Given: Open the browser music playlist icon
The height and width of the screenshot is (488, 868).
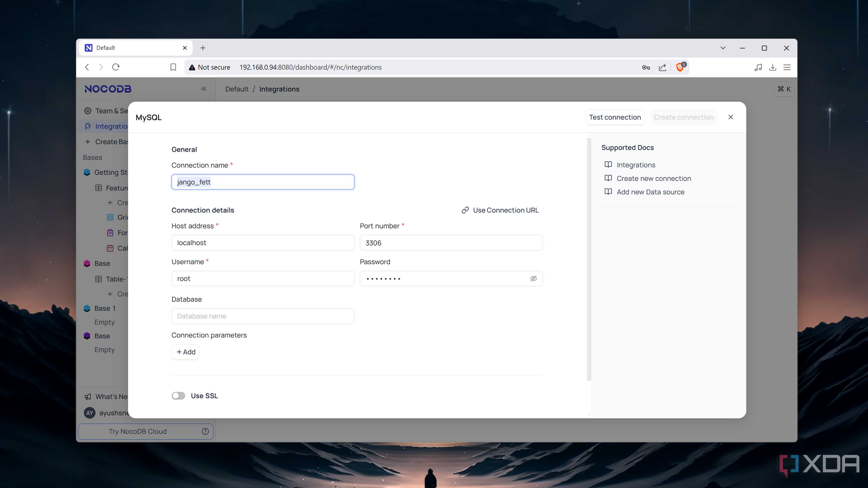Looking at the screenshot, I should [758, 67].
